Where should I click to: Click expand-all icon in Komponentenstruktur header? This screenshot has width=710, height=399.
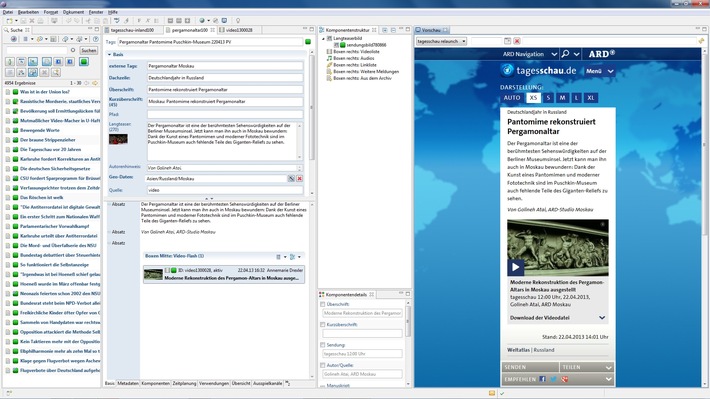click(384, 30)
